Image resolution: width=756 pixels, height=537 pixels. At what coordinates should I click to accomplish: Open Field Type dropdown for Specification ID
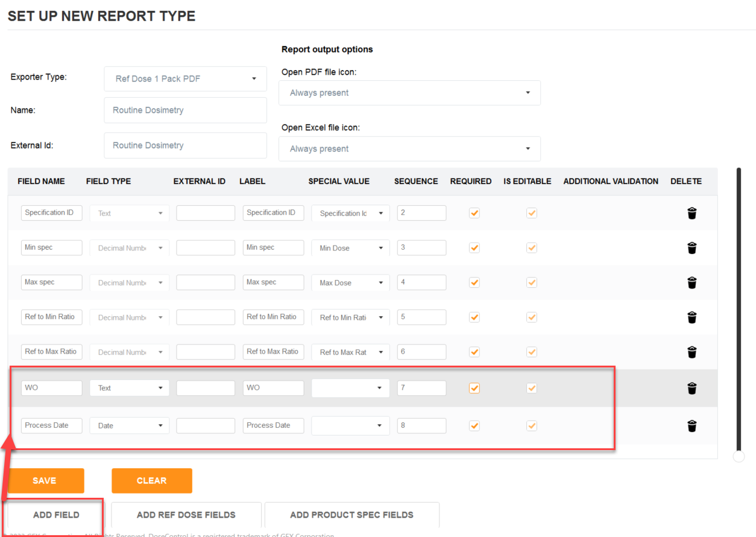[129, 213]
